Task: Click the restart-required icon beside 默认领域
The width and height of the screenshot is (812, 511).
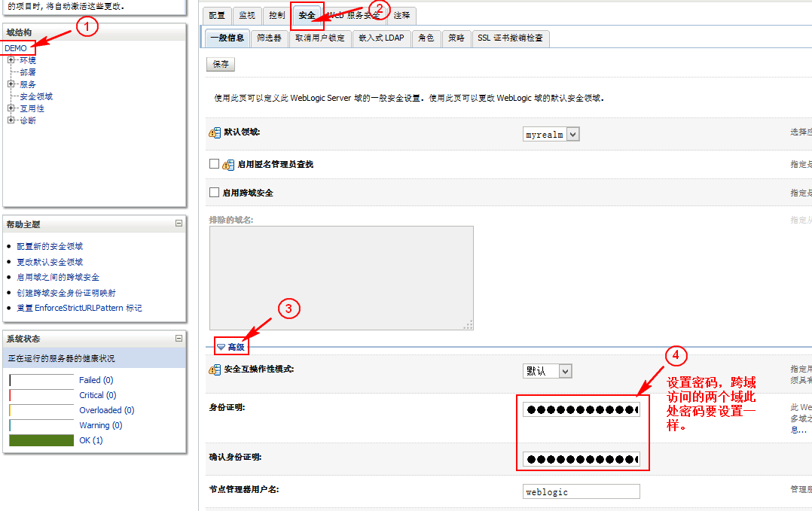Action: pos(215,132)
